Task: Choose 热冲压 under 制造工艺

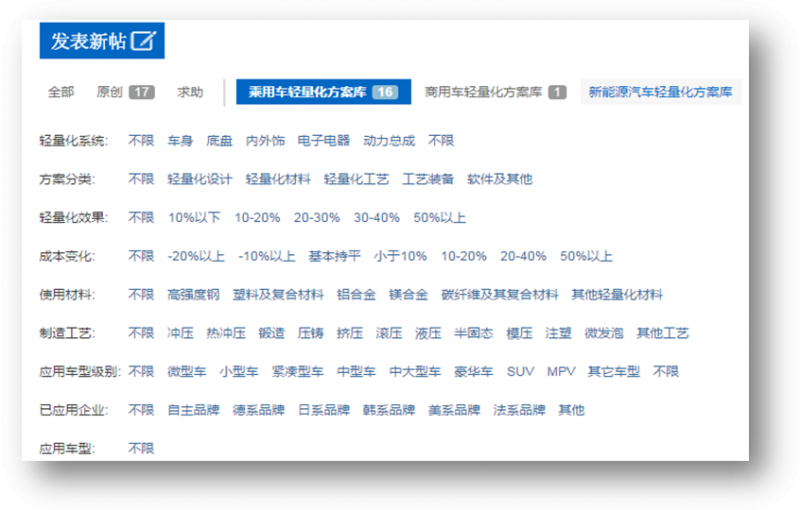Action: [x=226, y=333]
